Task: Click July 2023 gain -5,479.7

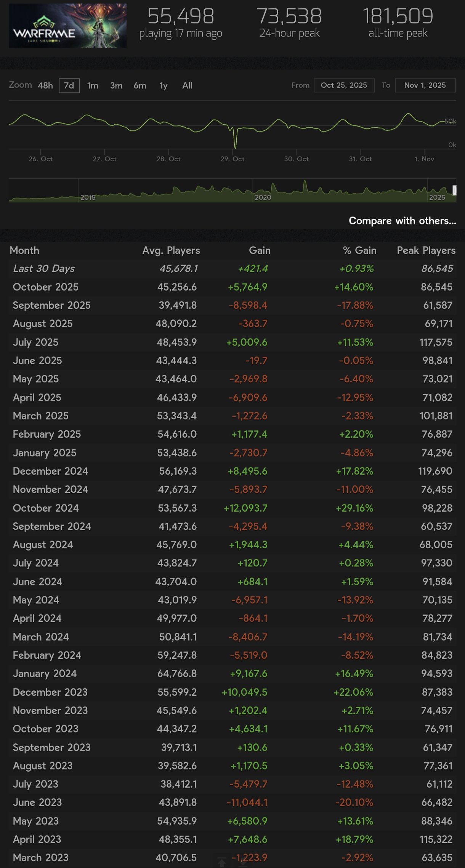Action: pos(248,784)
